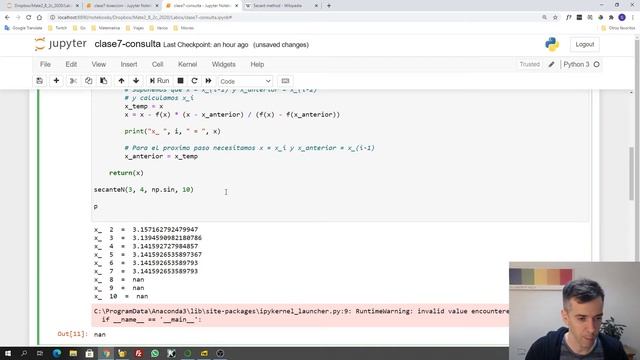Open browser zoom magnifier icon
Screen dimensions: 640x360
pos(544,18)
